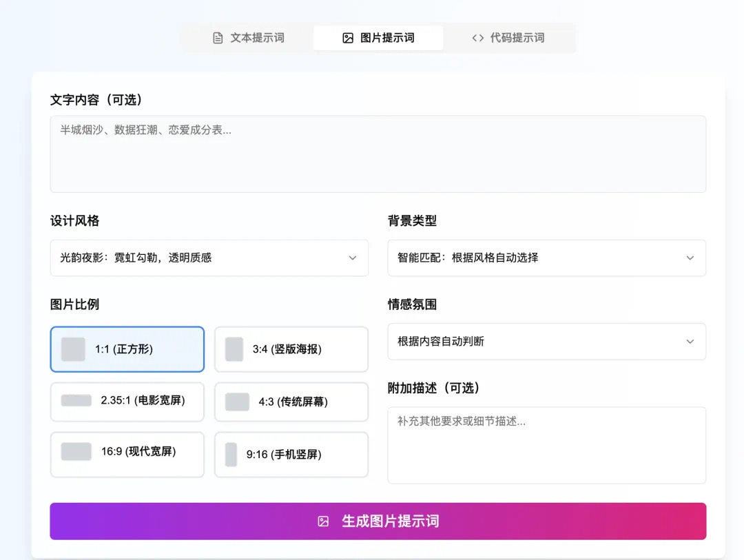744x560 pixels.
Task: Click into the 附加描述 text area
Action: (546, 445)
